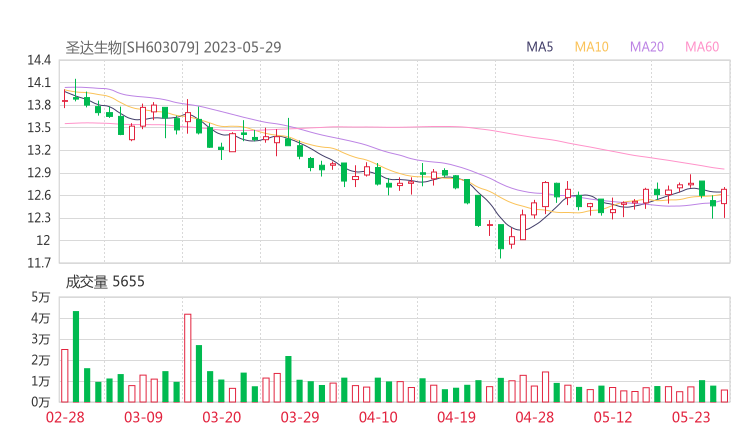The height and width of the screenshot is (440, 740).
Task: Click the 05-23 date axis label
Action: 691,417
